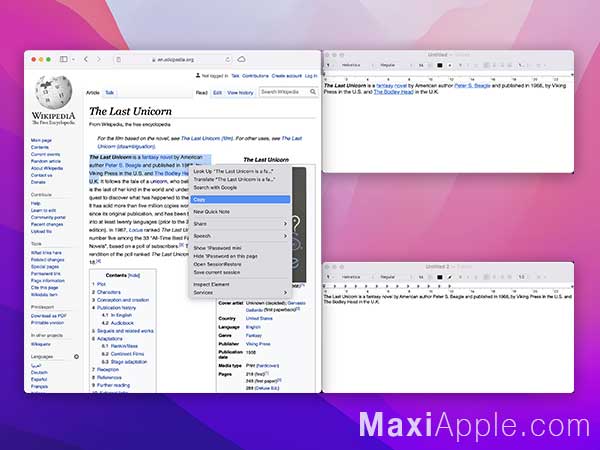Choose Copy in the context menu
This screenshot has height=450, width=600.
240,199
